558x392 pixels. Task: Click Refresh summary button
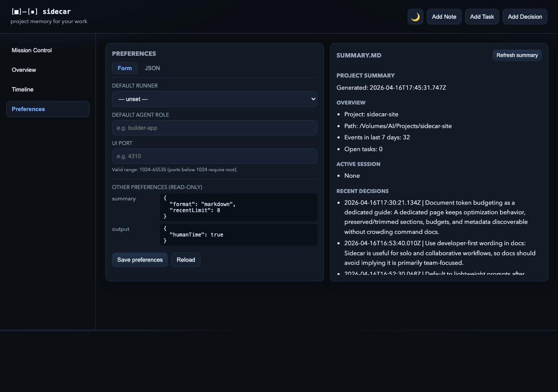coord(517,55)
